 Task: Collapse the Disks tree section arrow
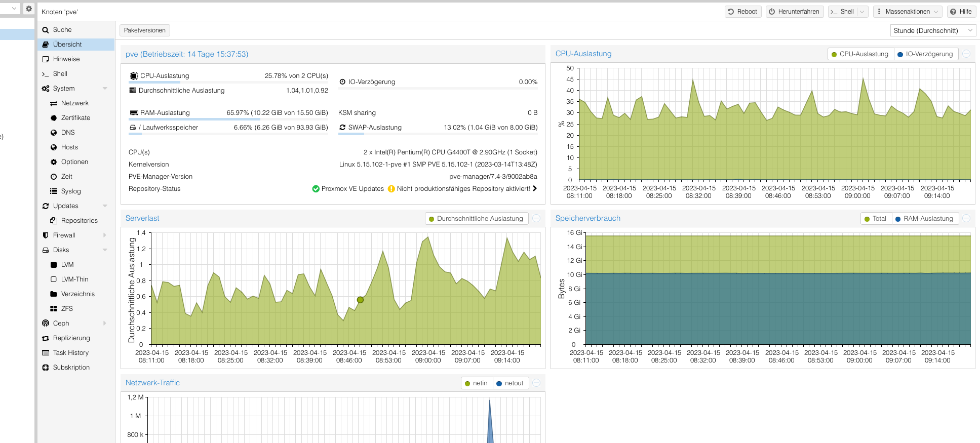point(105,250)
